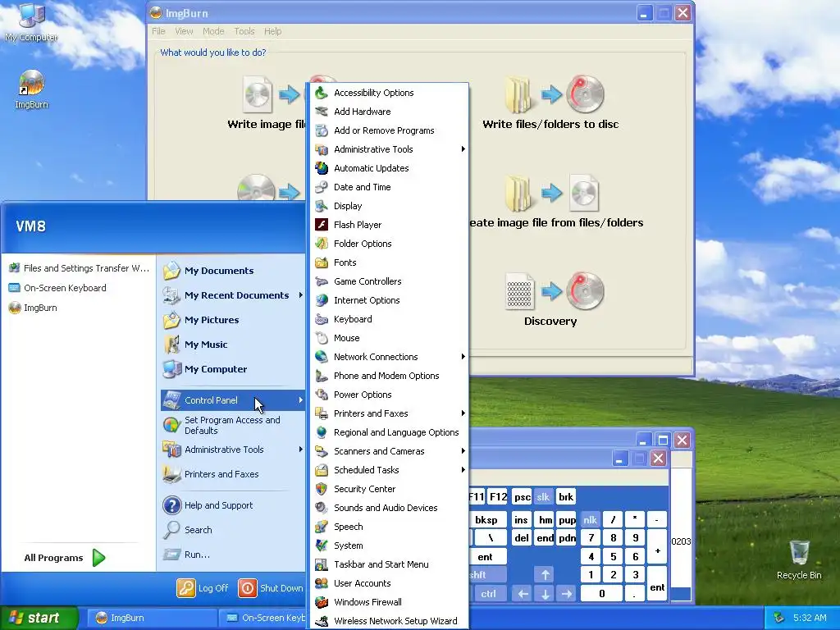Viewport: 840px width, 630px height.
Task: Click the Security Center shield icon
Action: [322, 489]
